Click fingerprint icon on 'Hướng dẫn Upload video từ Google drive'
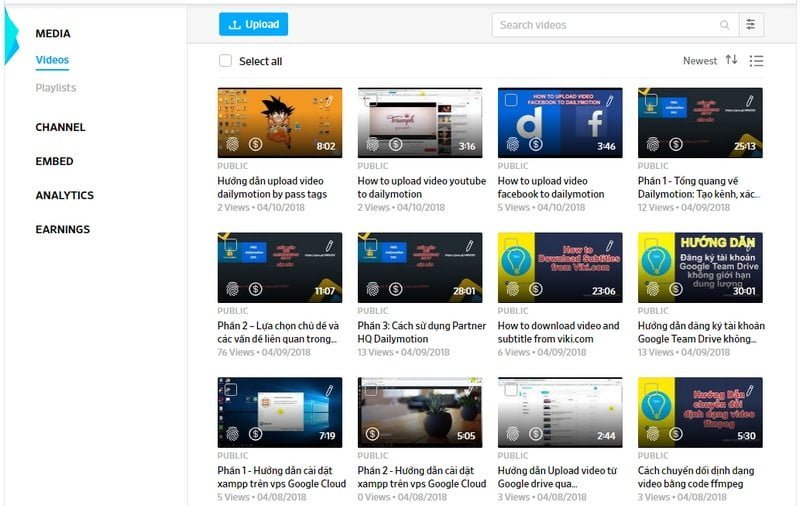The width and height of the screenshot is (800, 506). 513,434
